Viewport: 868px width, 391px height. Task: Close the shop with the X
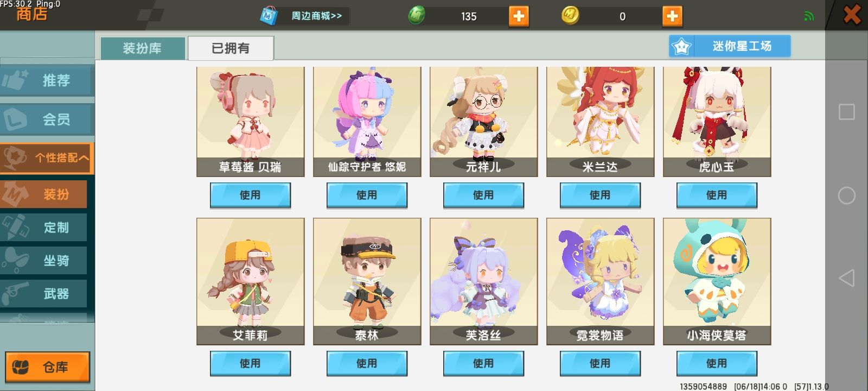coord(852,15)
